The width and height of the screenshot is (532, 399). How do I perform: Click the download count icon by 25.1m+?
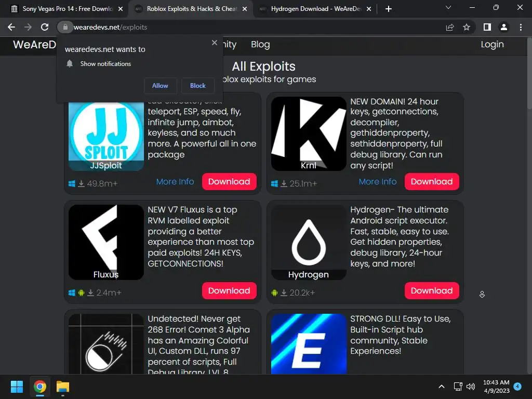click(x=284, y=184)
